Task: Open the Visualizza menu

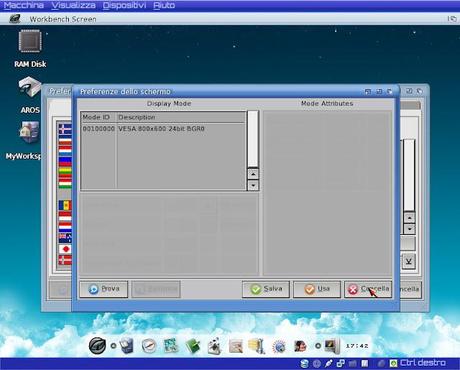Action: click(x=74, y=5)
